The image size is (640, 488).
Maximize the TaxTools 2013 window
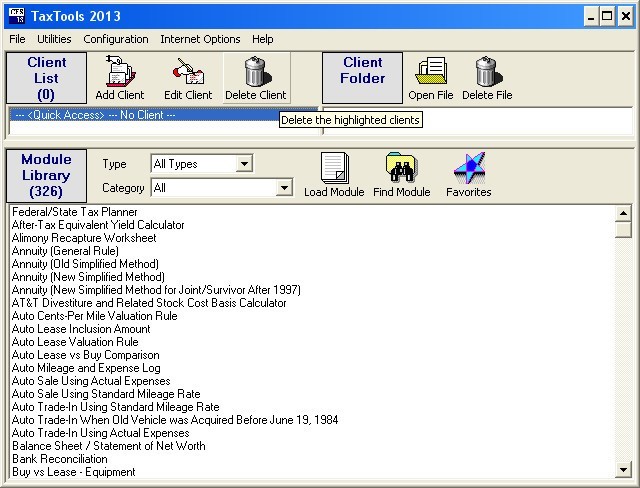[x=607, y=16]
